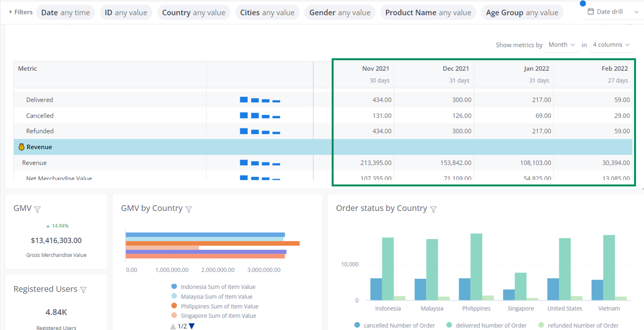
Task: Click filter icon beside GMV by Country
Action: pos(189,210)
